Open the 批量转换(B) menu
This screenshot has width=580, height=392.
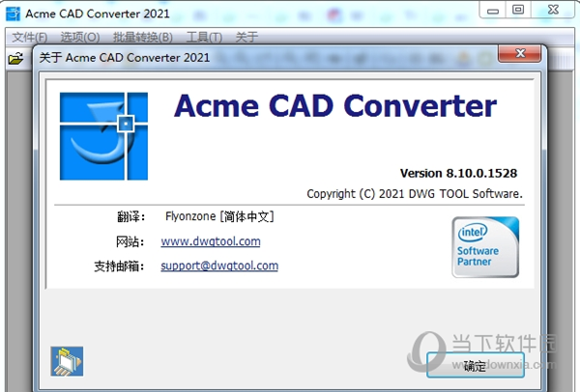pos(142,38)
